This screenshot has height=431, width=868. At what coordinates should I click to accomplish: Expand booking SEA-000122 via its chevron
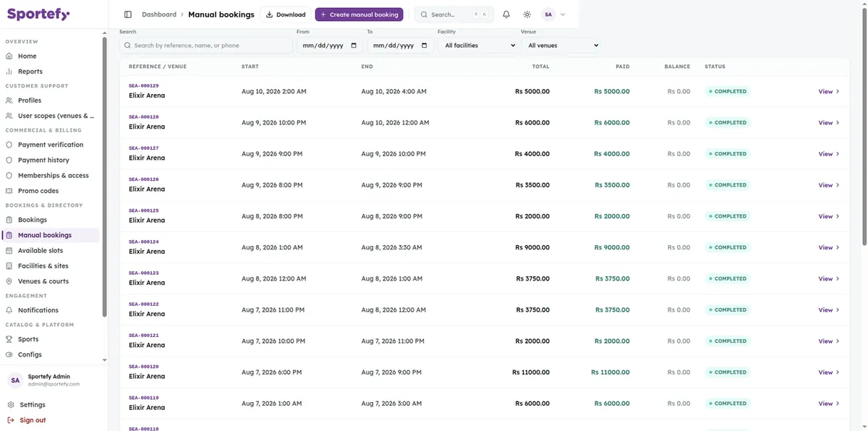[x=838, y=310]
